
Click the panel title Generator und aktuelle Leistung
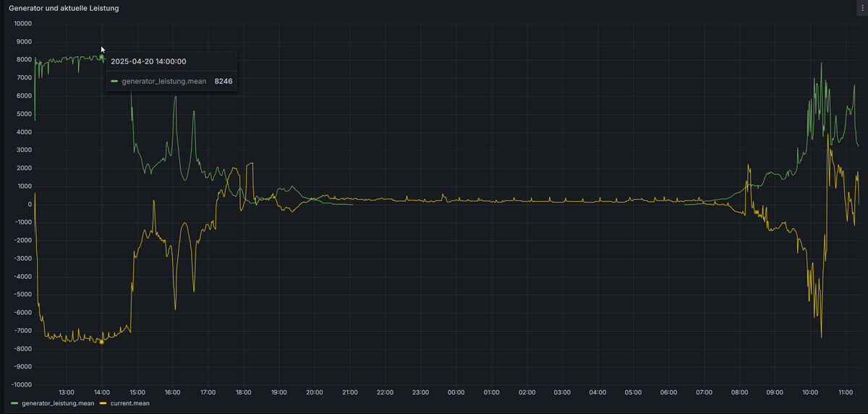tap(64, 8)
